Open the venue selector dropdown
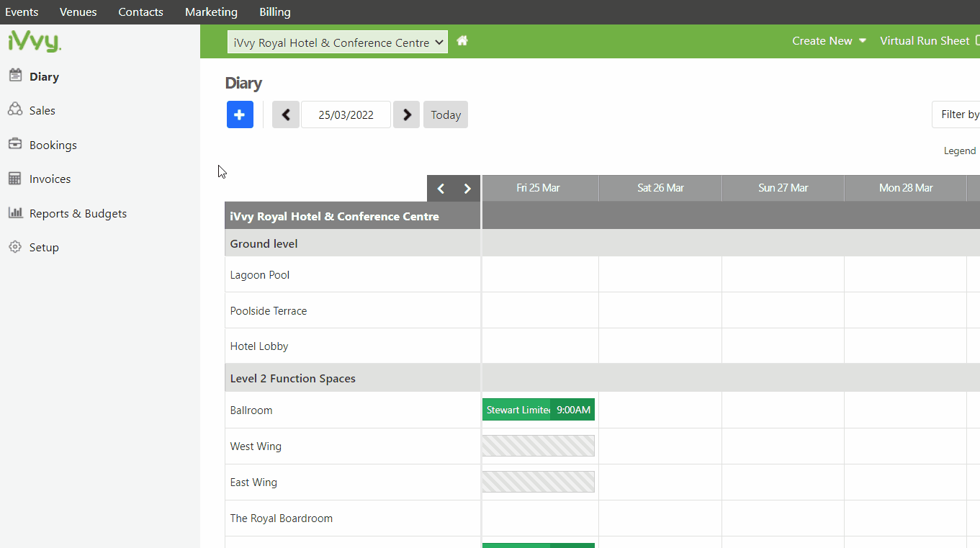Image resolution: width=980 pixels, height=548 pixels. coord(338,42)
